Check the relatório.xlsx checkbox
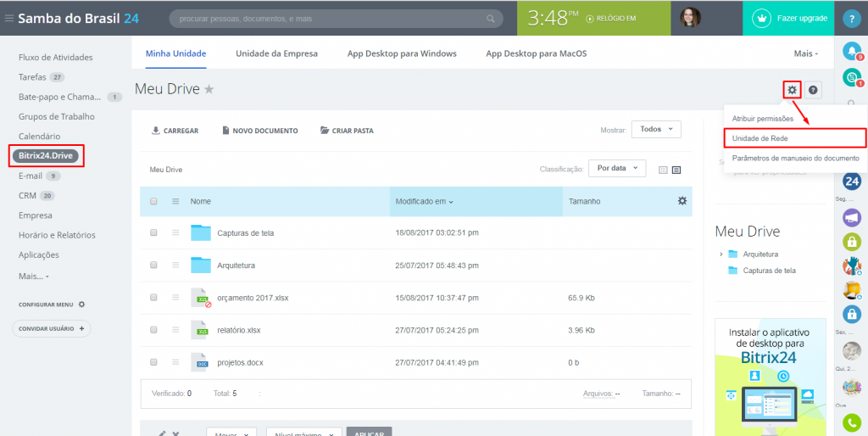This screenshot has width=868, height=436. point(154,330)
